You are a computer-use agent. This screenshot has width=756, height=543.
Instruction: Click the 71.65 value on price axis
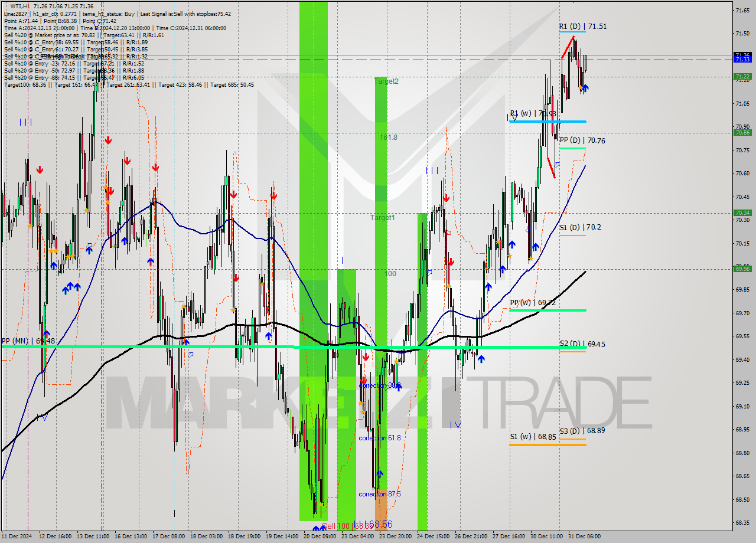point(742,11)
